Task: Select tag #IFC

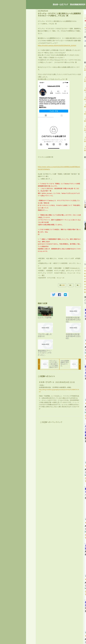Action: pyautogui.click(x=40, y=268)
